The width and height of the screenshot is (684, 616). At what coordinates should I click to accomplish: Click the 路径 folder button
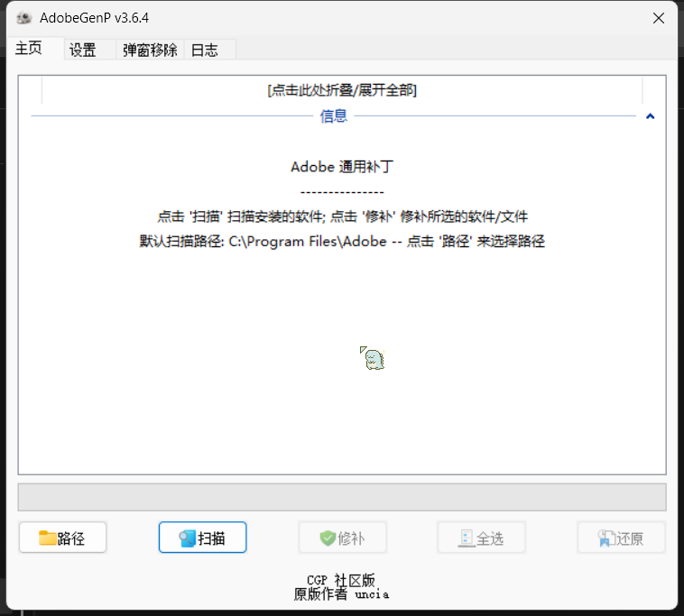click(x=62, y=538)
